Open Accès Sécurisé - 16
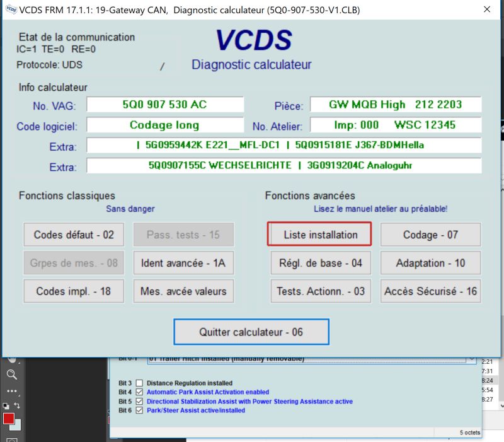This screenshot has width=504, height=442. [x=431, y=291]
